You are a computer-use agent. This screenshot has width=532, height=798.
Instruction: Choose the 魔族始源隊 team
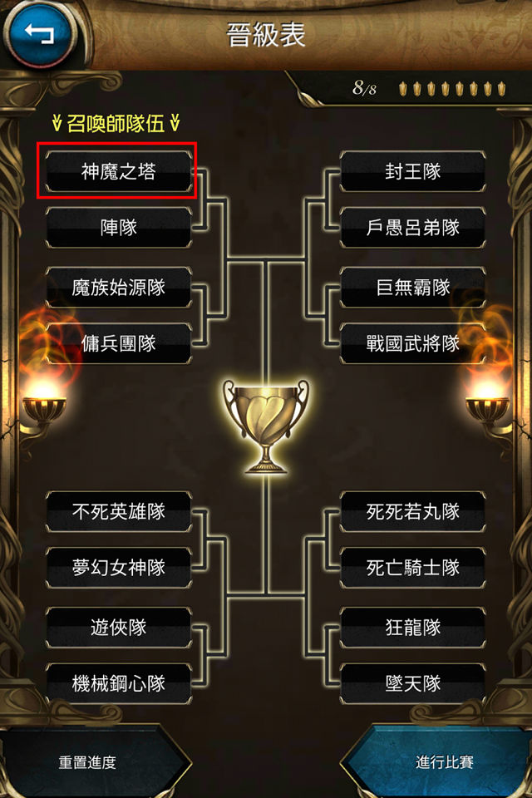click(x=119, y=288)
